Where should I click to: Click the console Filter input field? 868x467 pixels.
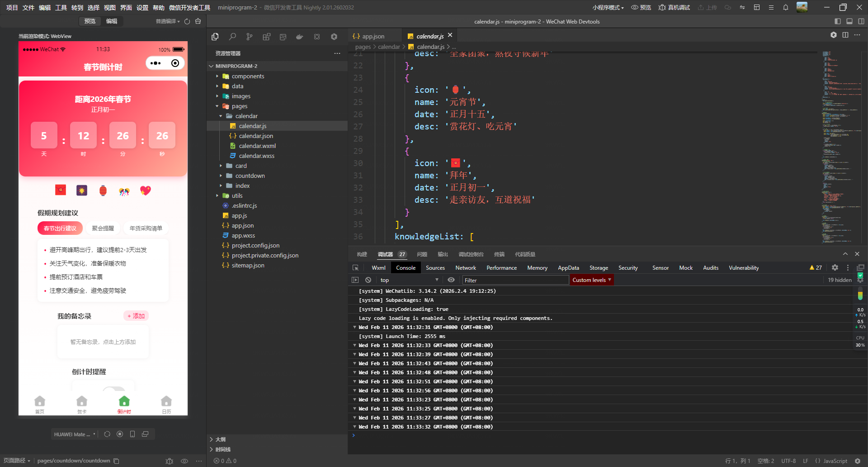(515, 280)
